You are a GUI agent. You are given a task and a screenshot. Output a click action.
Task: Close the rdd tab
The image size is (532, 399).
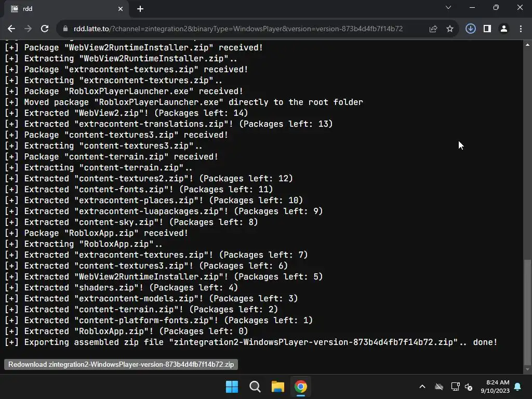(121, 9)
